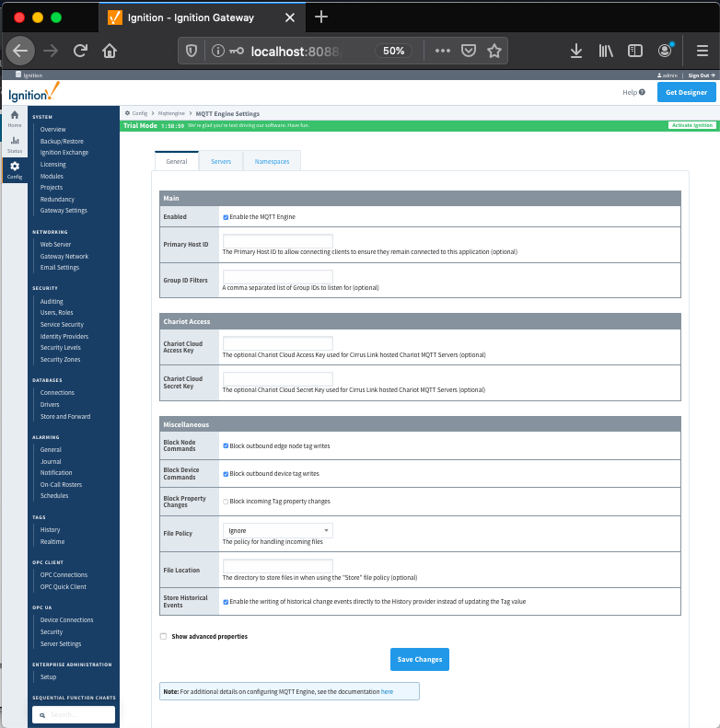Go back with the browser back arrow
The height and width of the screenshot is (728, 720).
coord(20,50)
